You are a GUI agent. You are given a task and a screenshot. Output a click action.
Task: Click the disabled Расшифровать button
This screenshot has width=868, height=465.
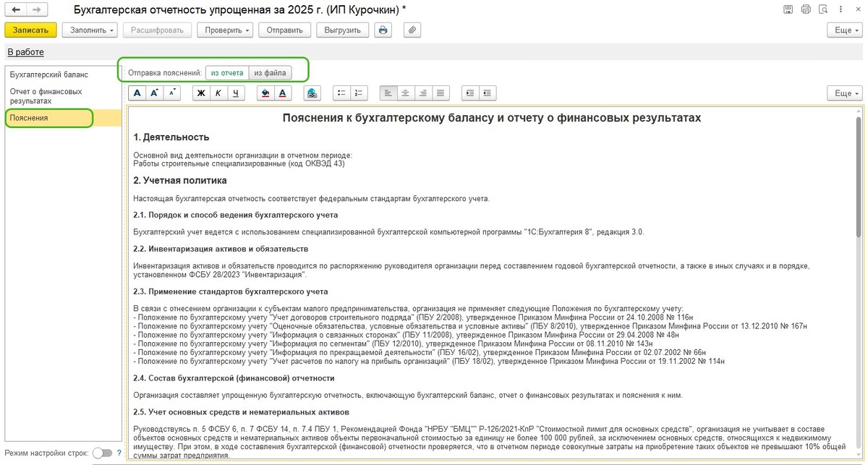click(x=158, y=30)
